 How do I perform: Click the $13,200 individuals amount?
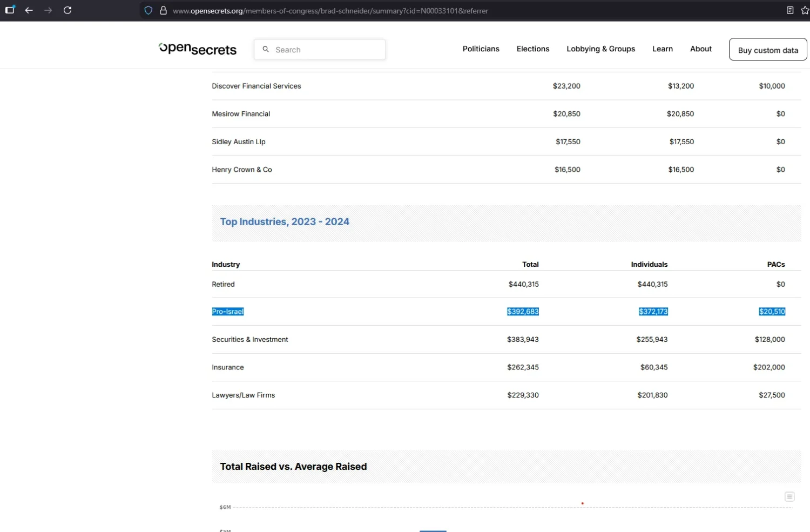click(681, 86)
